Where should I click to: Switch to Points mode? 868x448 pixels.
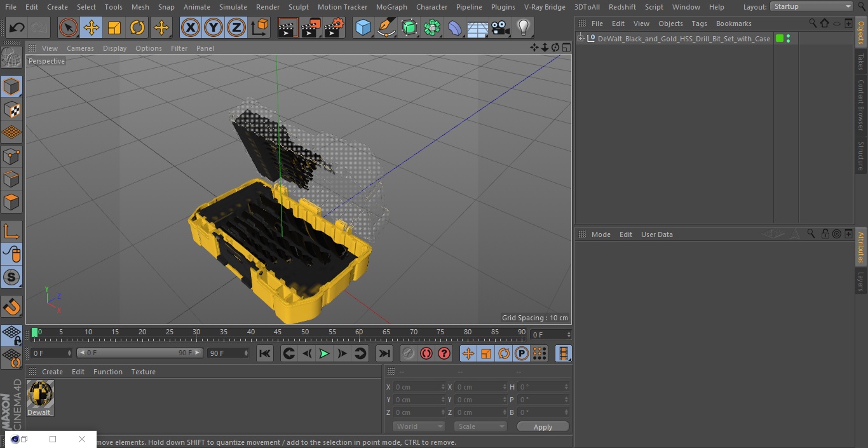click(11, 156)
